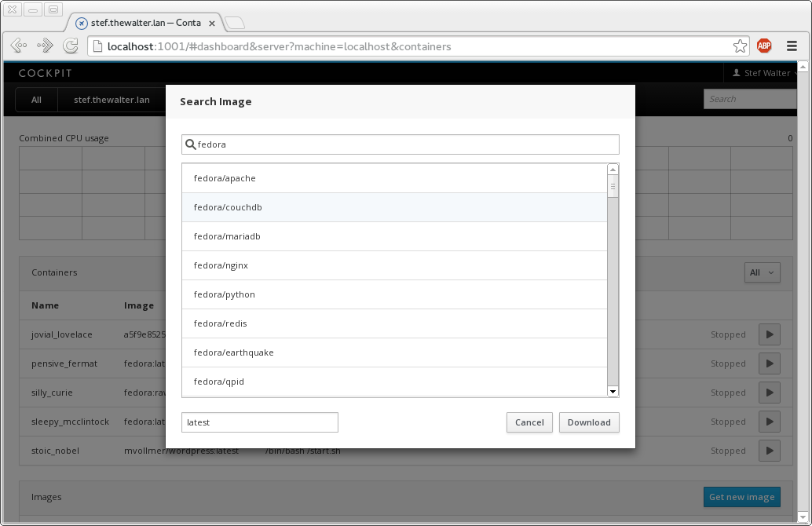This screenshot has width=812, height=526.
Task: Open the browser hamburger menu
Action: [x=792, y=46]
